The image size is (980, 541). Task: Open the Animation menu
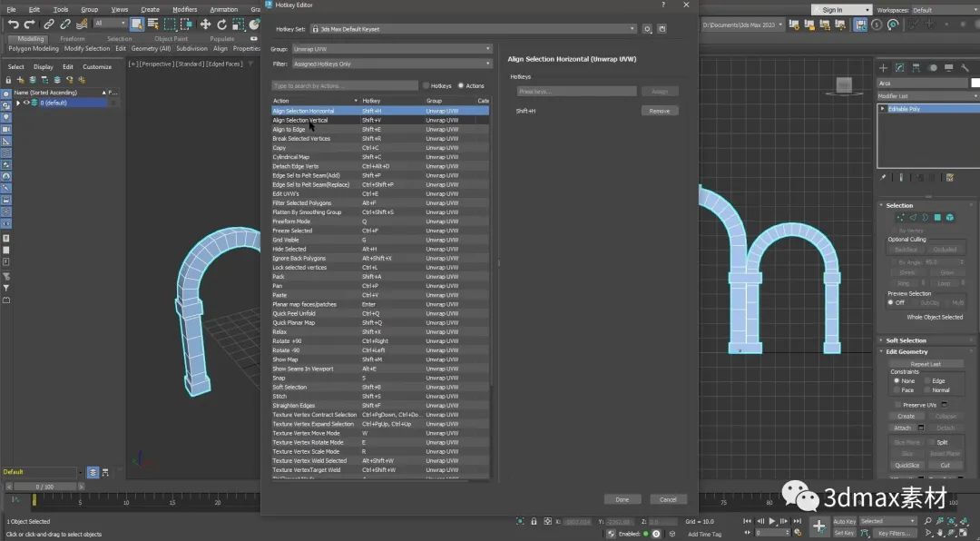[x=224, y=9]
